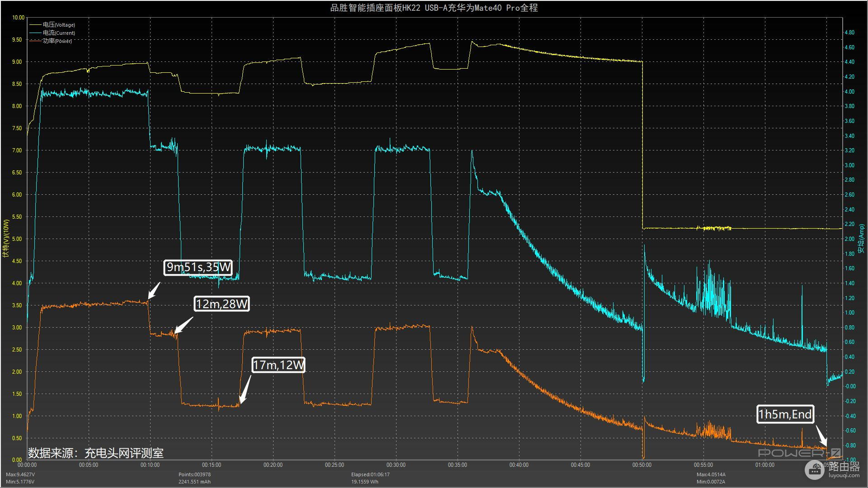Image resolution: width=868 pixels, height=488 pixels.
Task: Click the 00:35:00 time axis label
Action: 458,465
